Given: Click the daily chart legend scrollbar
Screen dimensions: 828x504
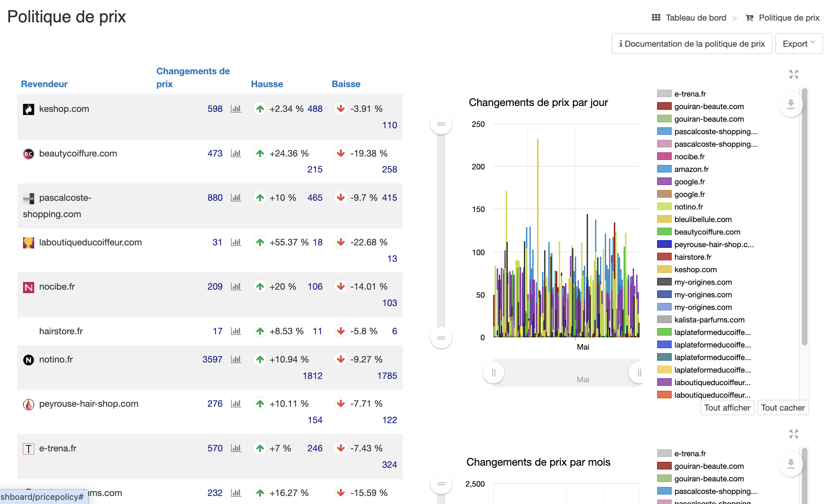Looking at the screenshot, I should 805,216.
